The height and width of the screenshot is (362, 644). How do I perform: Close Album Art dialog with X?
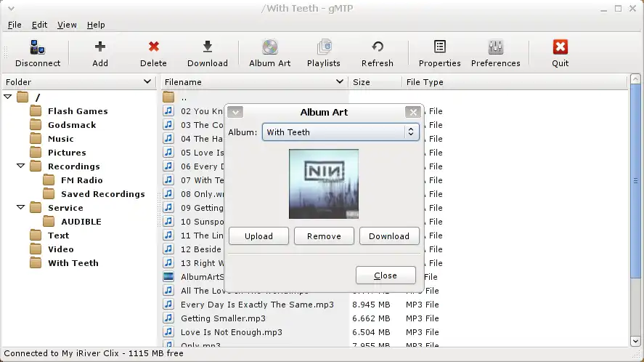coord(413,112)
